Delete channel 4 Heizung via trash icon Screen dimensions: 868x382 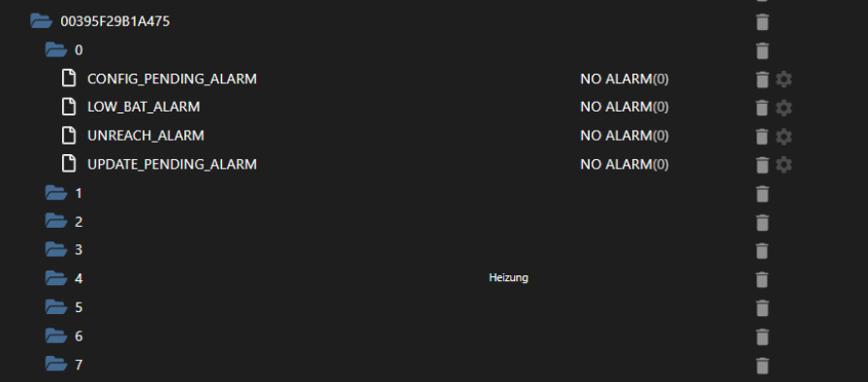[762, 279]
